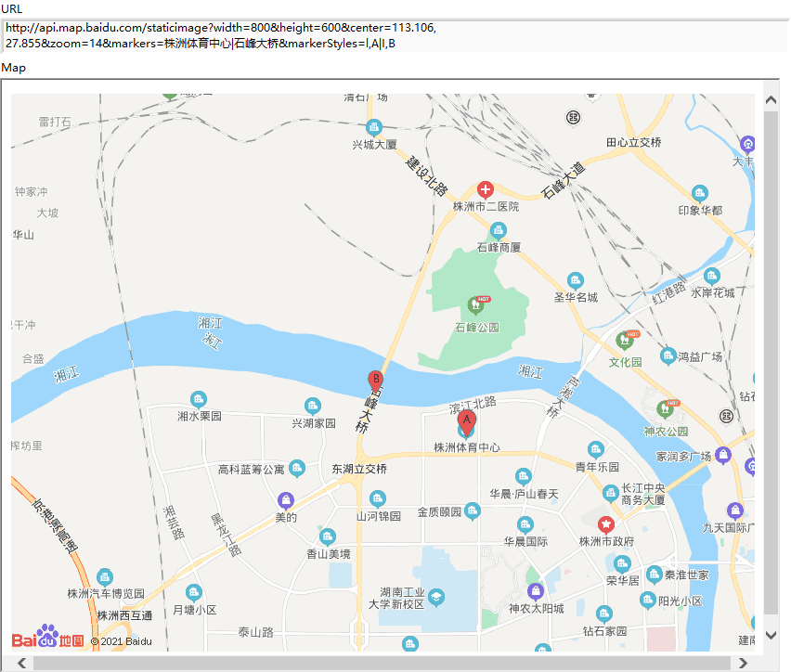Click the 青年乐园 building icon
The width and height of the screenshot is (791, 672).
596,450
